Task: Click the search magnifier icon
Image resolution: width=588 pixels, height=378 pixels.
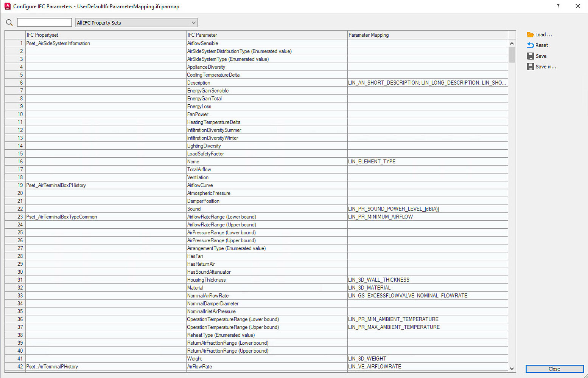Action: 9,23
